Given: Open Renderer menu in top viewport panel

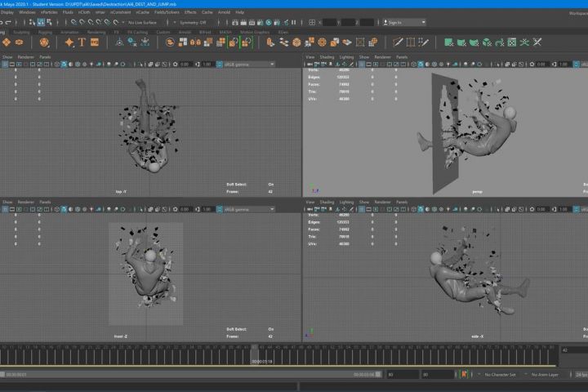Looking at the screenshot, I should coord(26,56).
